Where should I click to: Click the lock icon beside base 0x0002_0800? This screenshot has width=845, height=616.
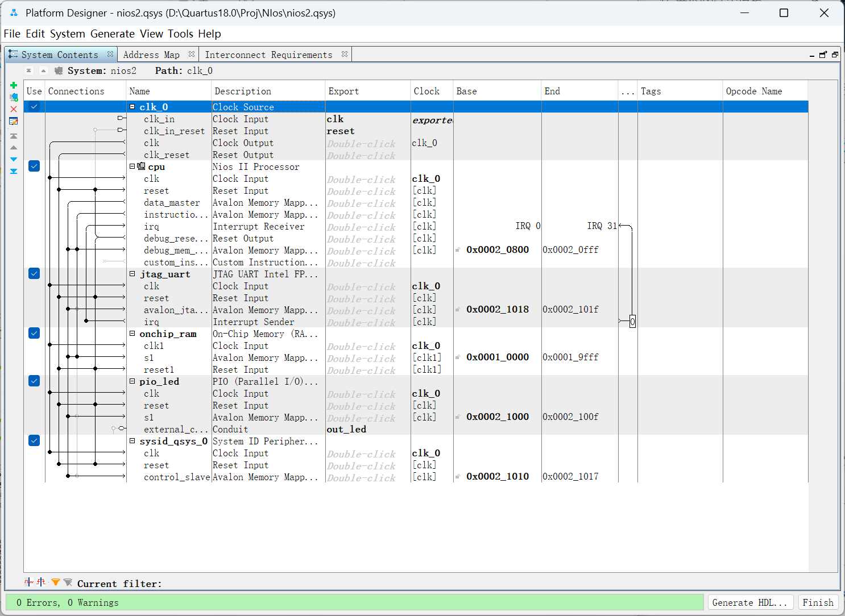click(x=458, y=250)
